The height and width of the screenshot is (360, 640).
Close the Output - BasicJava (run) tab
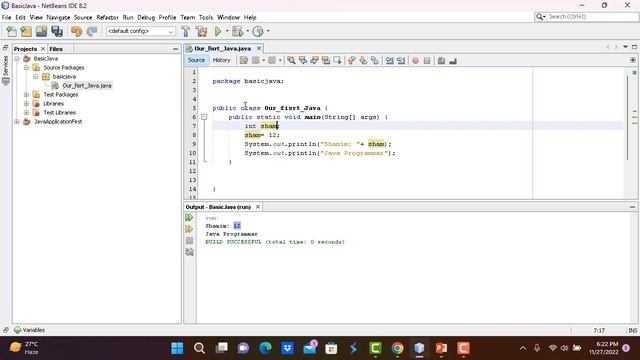[258, 207]
